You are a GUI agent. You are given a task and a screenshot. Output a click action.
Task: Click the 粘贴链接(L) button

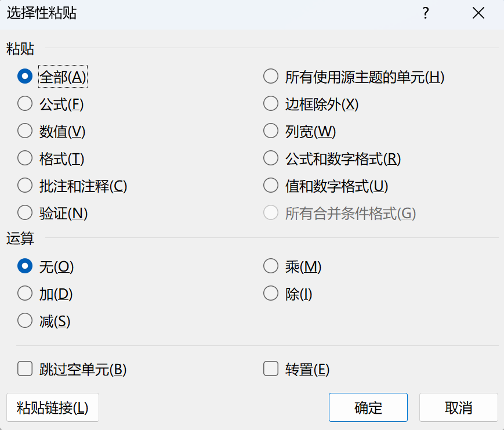click(x=53, y=407)
